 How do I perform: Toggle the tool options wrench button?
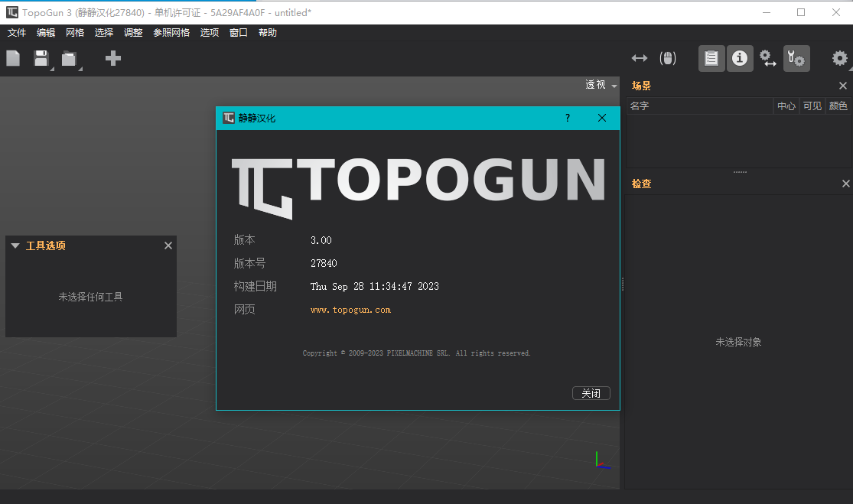(796, 58)
